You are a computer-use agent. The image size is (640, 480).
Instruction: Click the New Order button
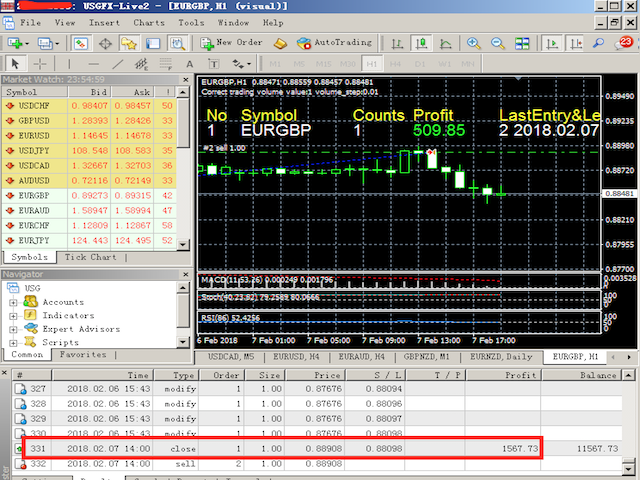click(231, 43)
